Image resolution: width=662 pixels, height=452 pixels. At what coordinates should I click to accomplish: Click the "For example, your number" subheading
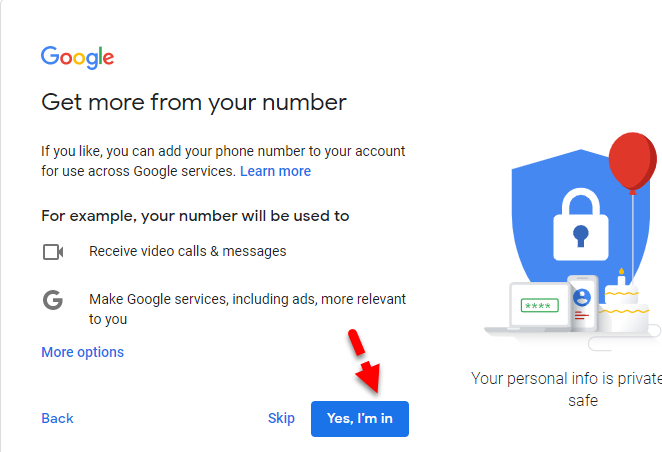point(195,215)
